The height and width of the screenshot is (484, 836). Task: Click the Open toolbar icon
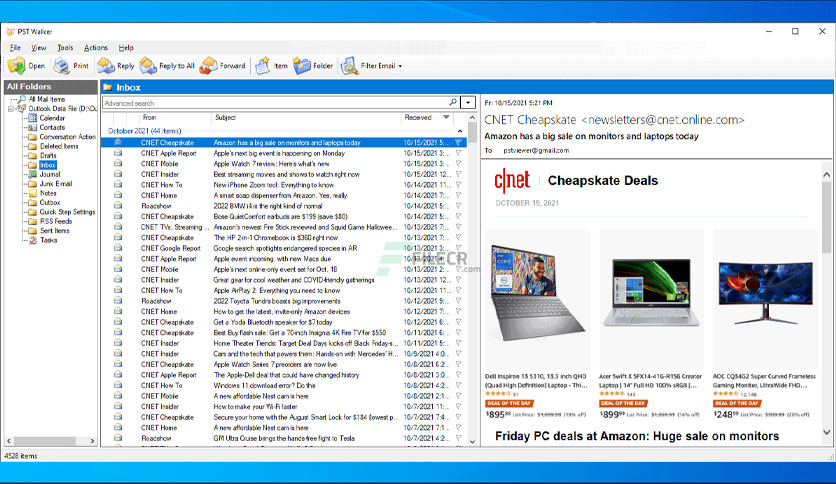(x=17, y=66)
